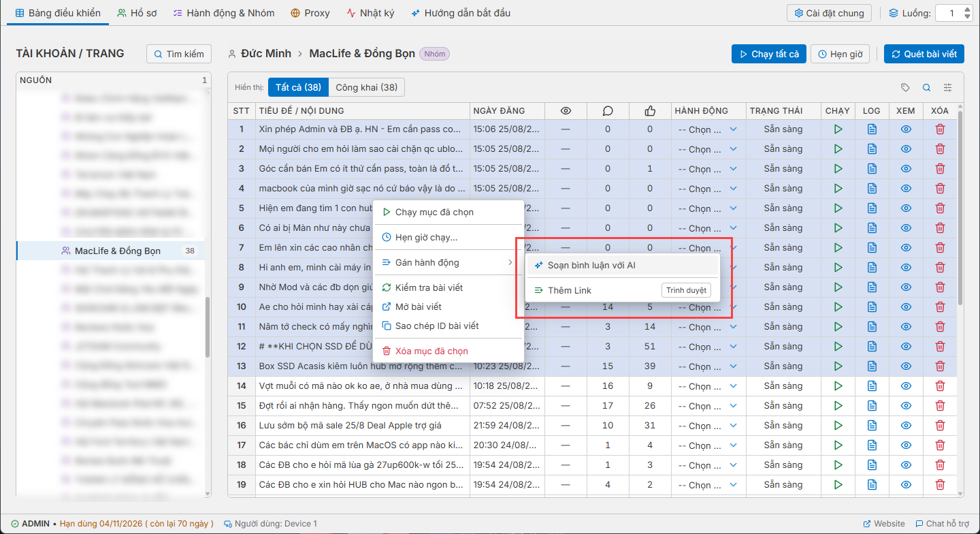Viewport: 980px width, 534px height.
Task: View post in row 13
Action: pyautogui.click(x=906, y=366)
